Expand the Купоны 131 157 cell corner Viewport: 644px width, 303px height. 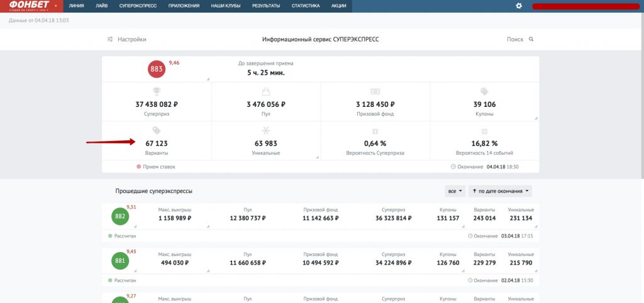pos(464,226)
